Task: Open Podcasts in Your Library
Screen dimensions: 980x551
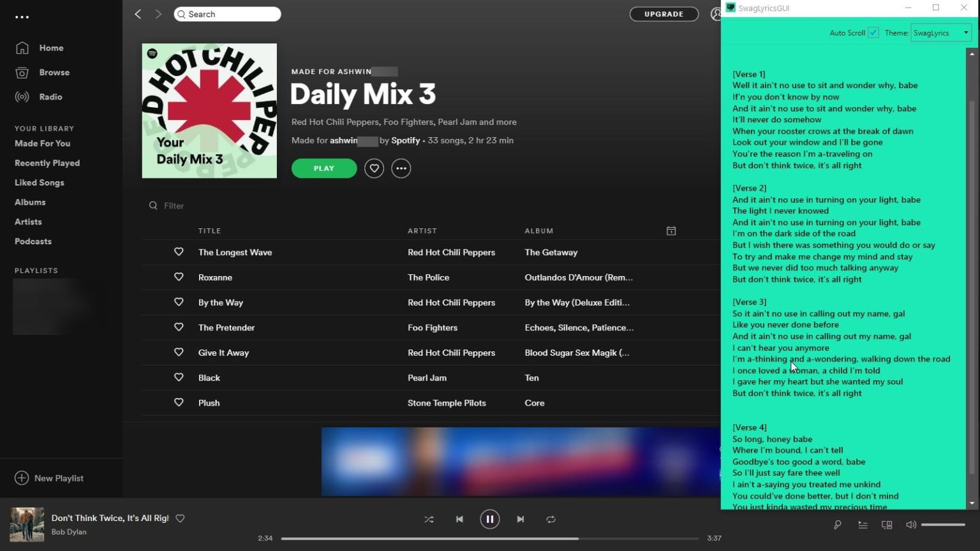Action: pyautogui.click(x=33, y=241)
